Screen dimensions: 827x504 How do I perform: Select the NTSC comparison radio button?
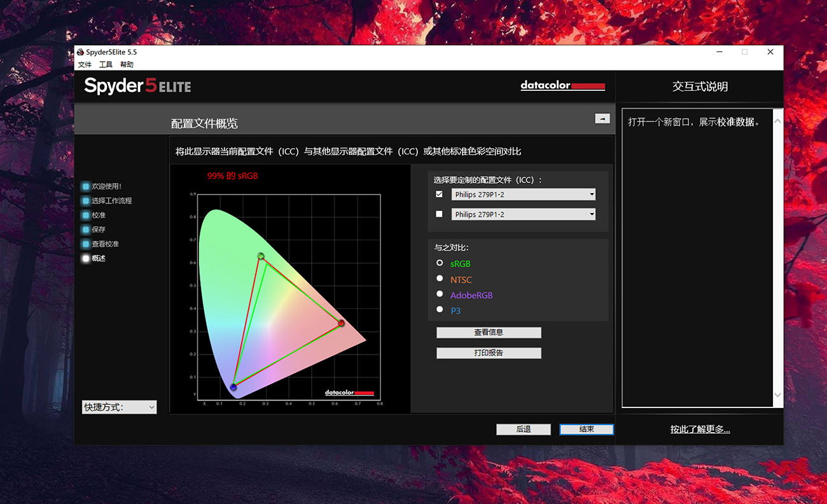440,278
